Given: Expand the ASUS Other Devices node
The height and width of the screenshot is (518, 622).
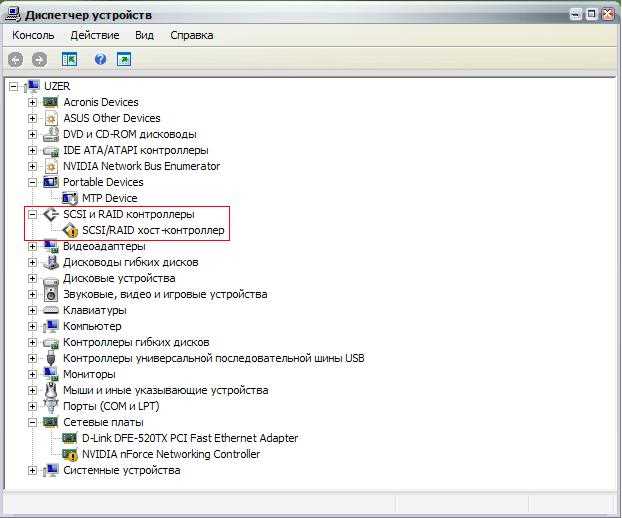Looking at the screenshot, I should [33, 118].
